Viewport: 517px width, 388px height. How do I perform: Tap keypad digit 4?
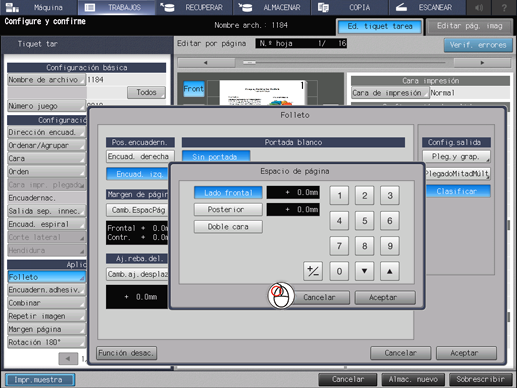pyautogui.click(x=339, y=221)
